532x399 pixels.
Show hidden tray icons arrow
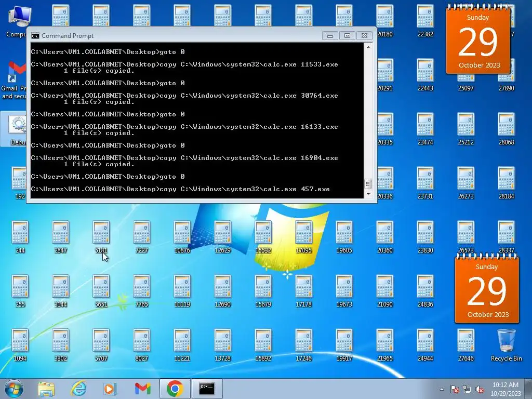442,389
